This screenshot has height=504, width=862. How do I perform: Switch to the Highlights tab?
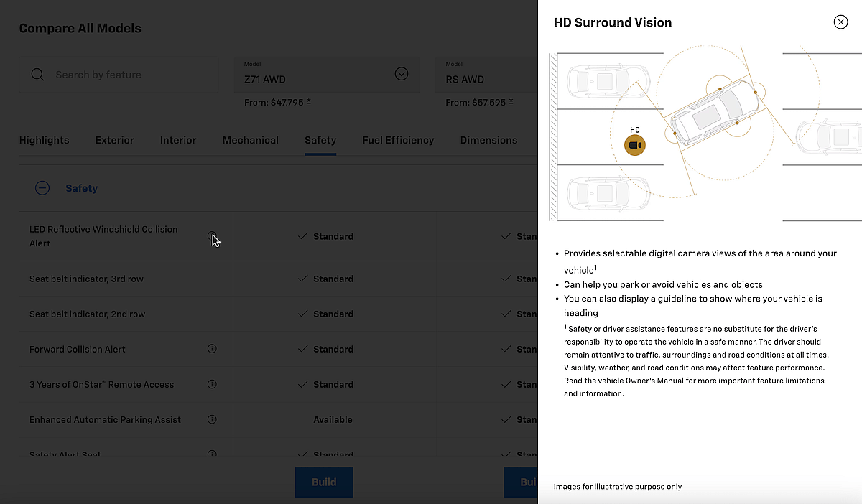(45, 140)
